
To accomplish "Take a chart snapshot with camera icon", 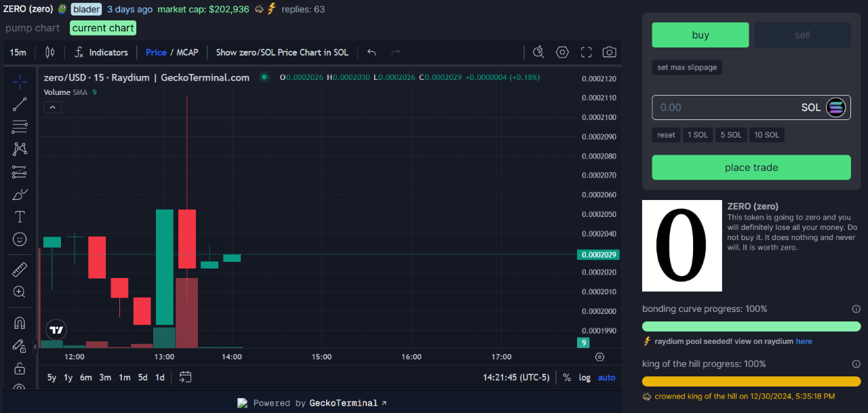I will point(610,52).
